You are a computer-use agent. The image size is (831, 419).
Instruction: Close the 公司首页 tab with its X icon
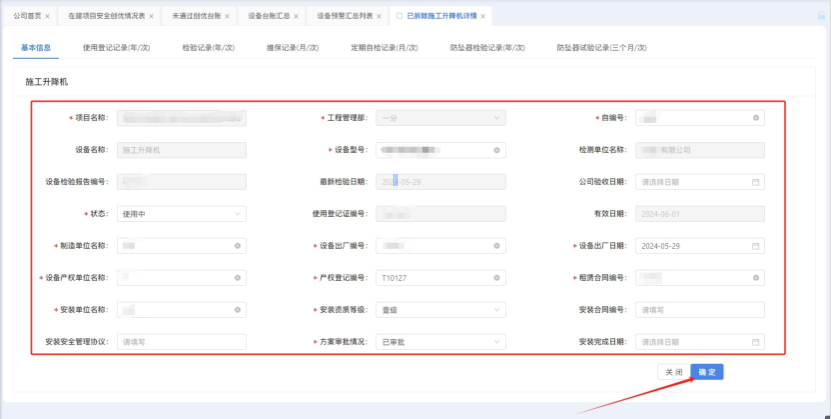pyautogui.click(x=48, y=17)
